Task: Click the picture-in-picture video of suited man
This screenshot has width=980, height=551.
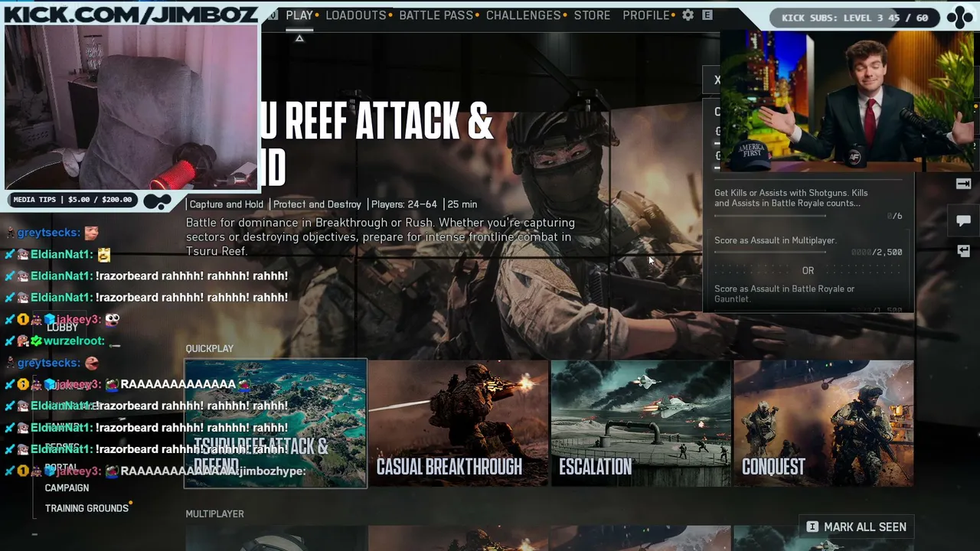Action: tap(847, 101)
